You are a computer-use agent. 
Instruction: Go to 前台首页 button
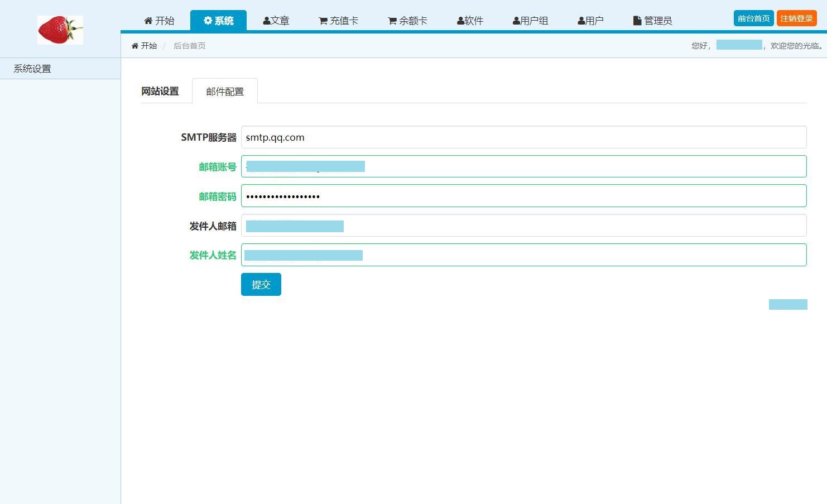pyautogui.click(x=753, y=18)
